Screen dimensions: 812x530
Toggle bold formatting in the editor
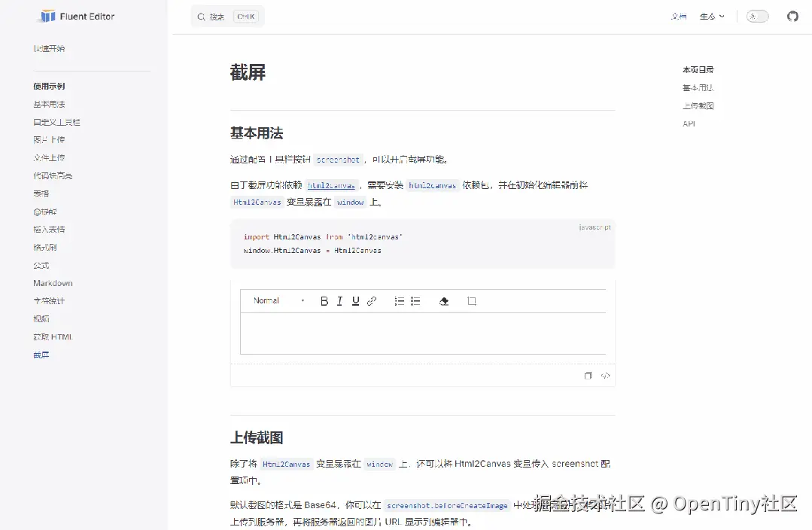click(x=324, y=300)
